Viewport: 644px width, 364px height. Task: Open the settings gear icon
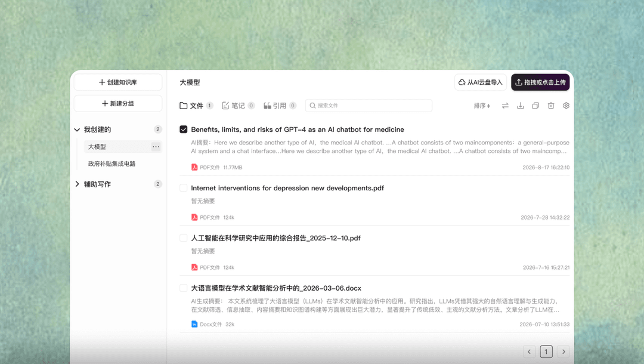[x=566, y=106]
